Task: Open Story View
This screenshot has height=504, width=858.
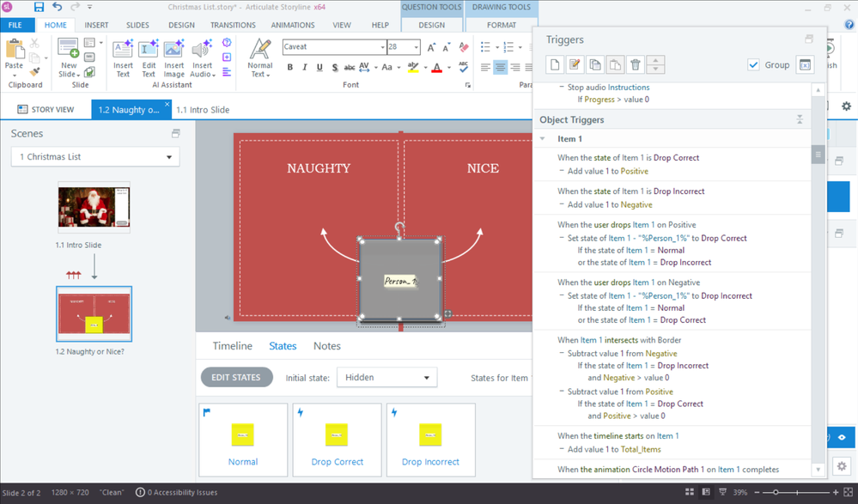Action: [46, 110]
